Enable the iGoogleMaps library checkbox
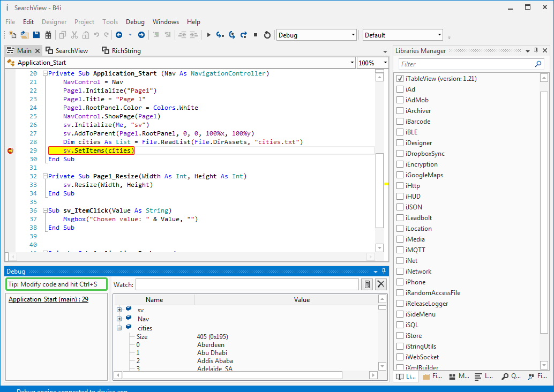554x392 pixels. [x=400, y=175]
